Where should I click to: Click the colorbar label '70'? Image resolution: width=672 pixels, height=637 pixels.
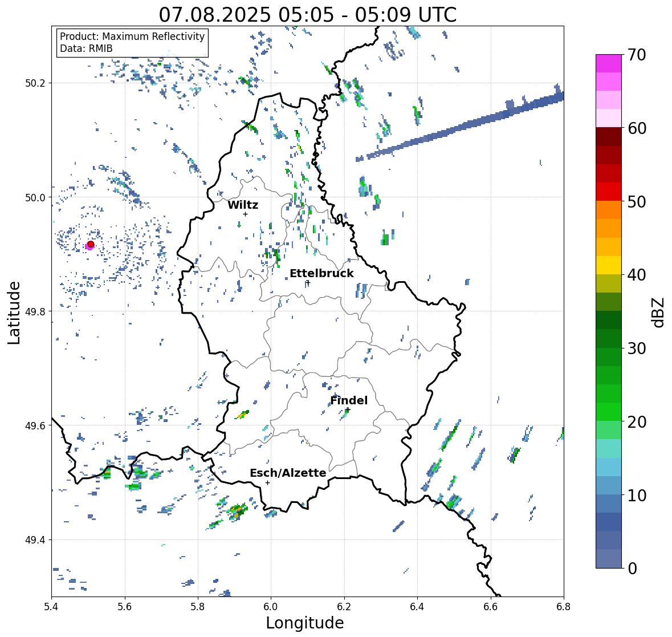tap(637, 55)
